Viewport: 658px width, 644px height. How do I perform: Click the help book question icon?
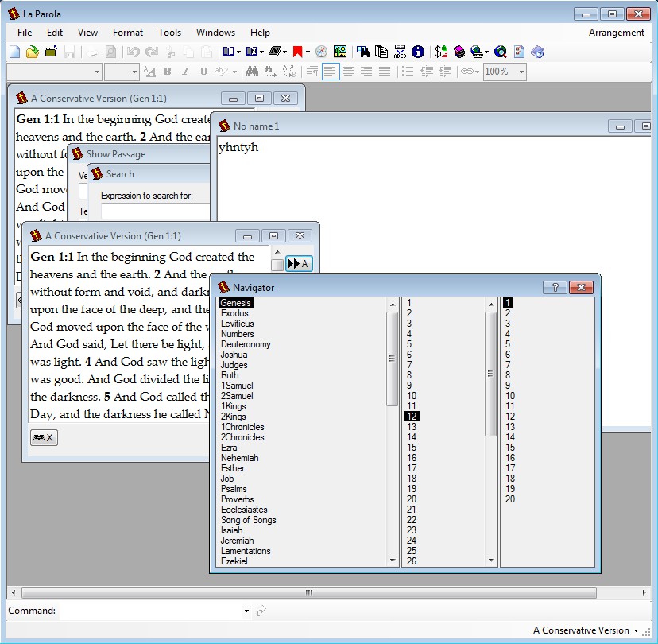click(537, 52)
